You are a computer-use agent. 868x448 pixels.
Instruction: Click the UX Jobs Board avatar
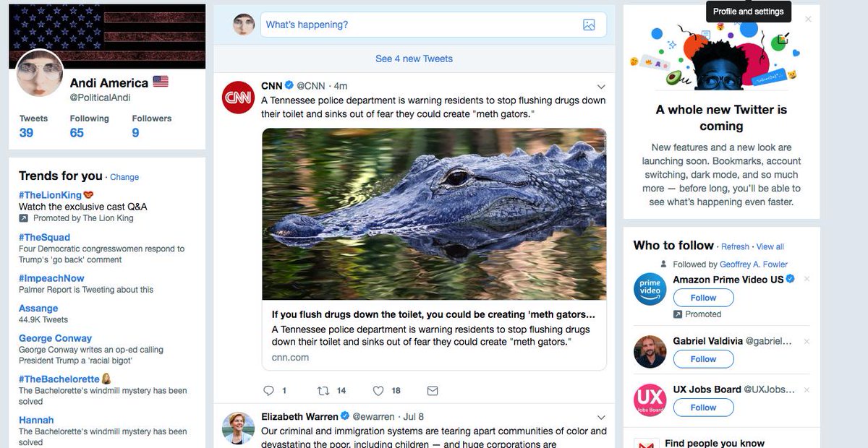pyautogui.click(x=650, y=400)
